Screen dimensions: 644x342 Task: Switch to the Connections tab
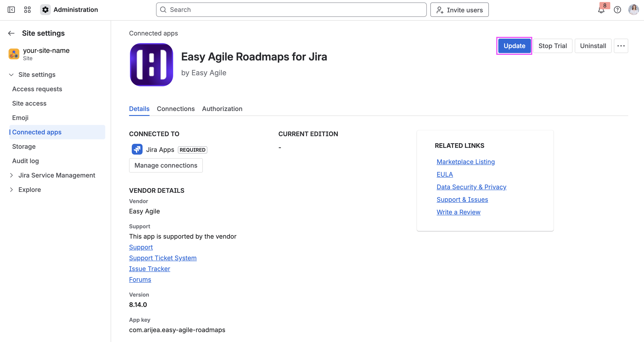175,109
